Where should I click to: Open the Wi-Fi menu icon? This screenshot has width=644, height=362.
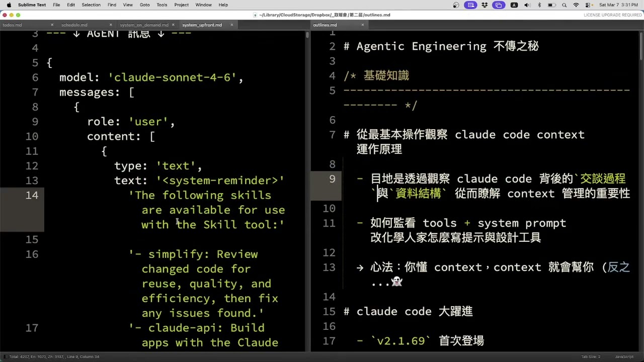click(x=576, y=5)
